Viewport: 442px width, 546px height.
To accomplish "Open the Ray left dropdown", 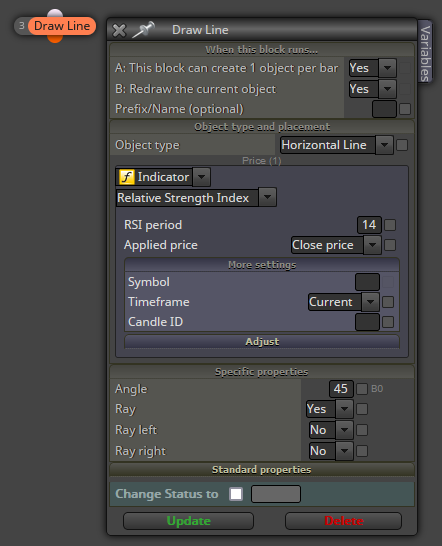I will point(331,430).
